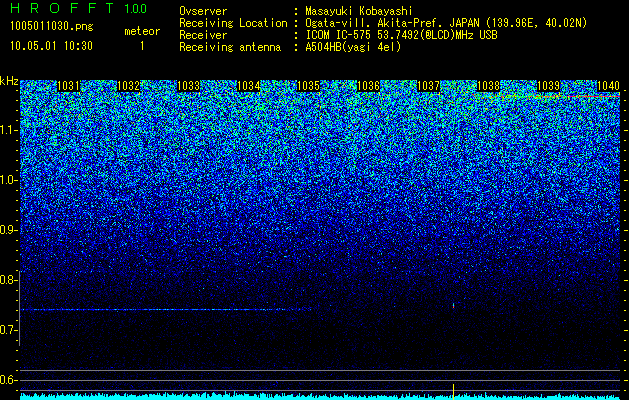Click the A504HB(yagi 4el) antenna text
Viewport: 629px width, 400px height.
pos(353,47)
